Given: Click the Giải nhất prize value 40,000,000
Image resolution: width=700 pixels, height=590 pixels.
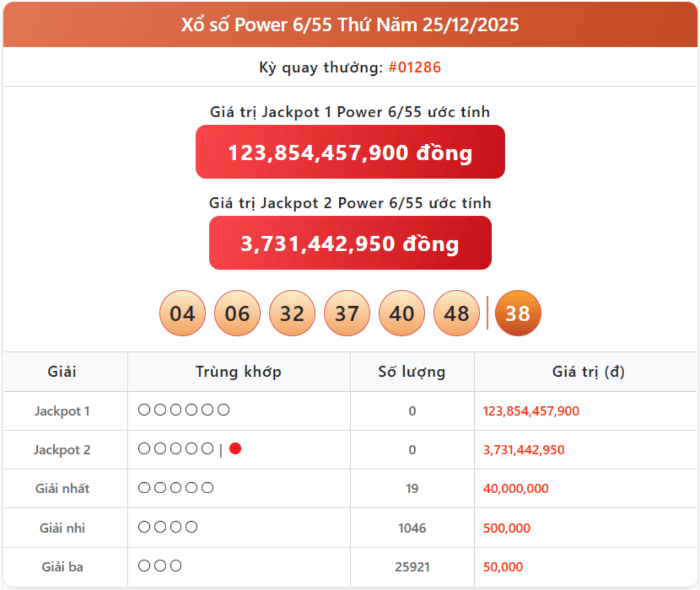Looking at the screenshot, I should coord(516,489).
